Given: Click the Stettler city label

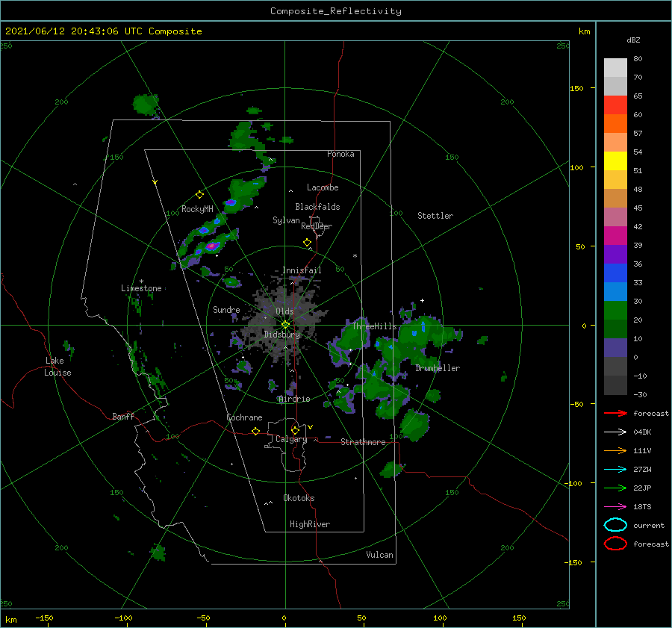Looking at the screenshot, I should coord(435,216).
